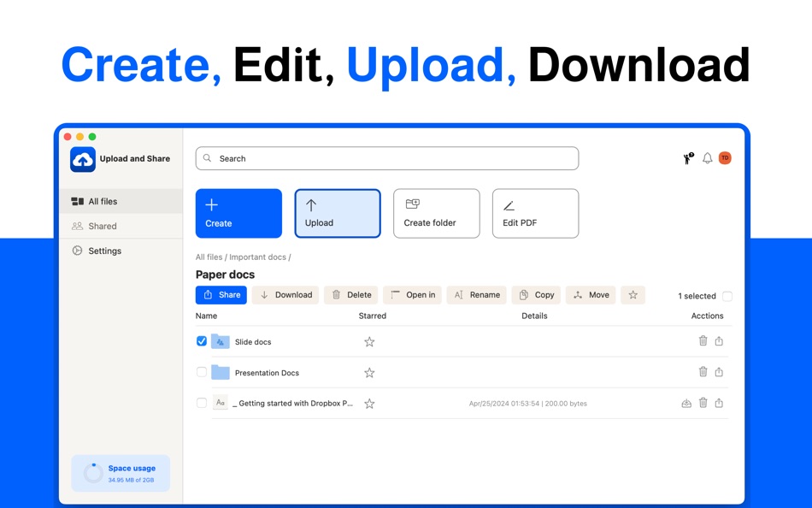Share Slide docs using its row share icon
812x508 pixels.
719,340
